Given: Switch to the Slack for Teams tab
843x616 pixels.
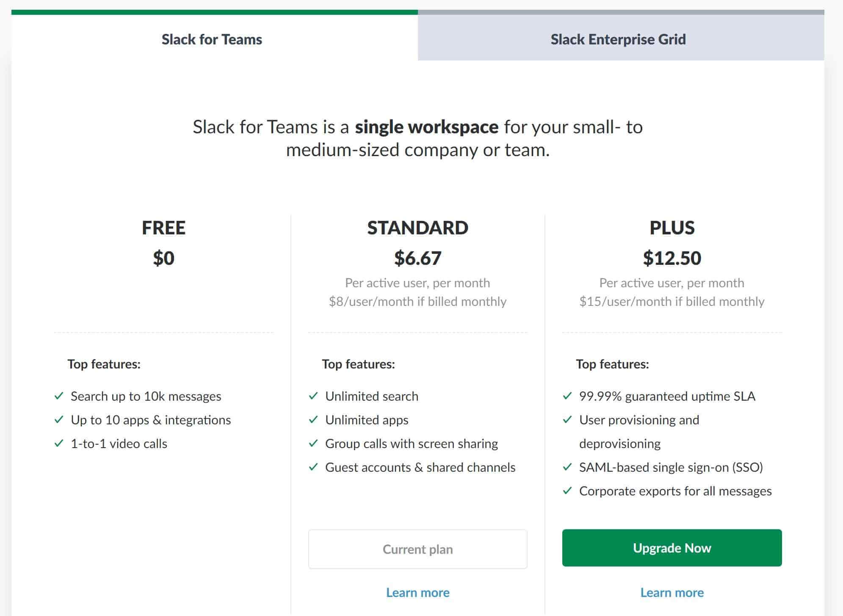Looking at the screenshot, I should [212, 39].
